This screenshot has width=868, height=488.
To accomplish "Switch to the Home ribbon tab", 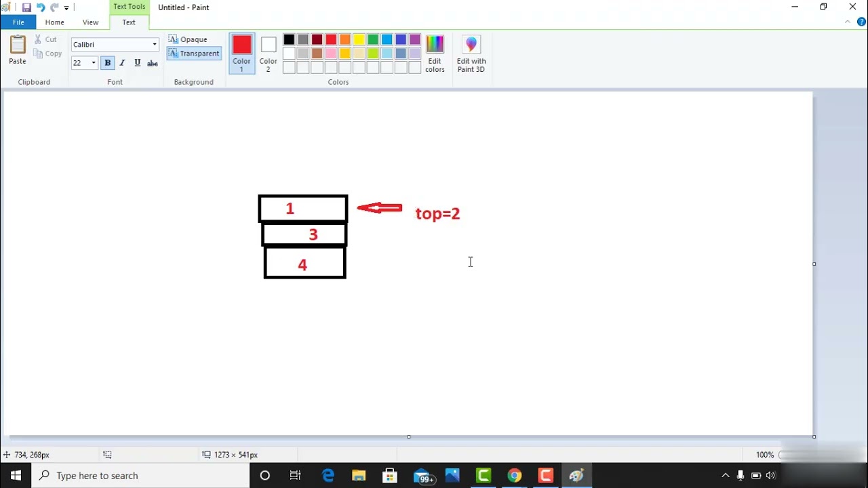I will (55, 22).
